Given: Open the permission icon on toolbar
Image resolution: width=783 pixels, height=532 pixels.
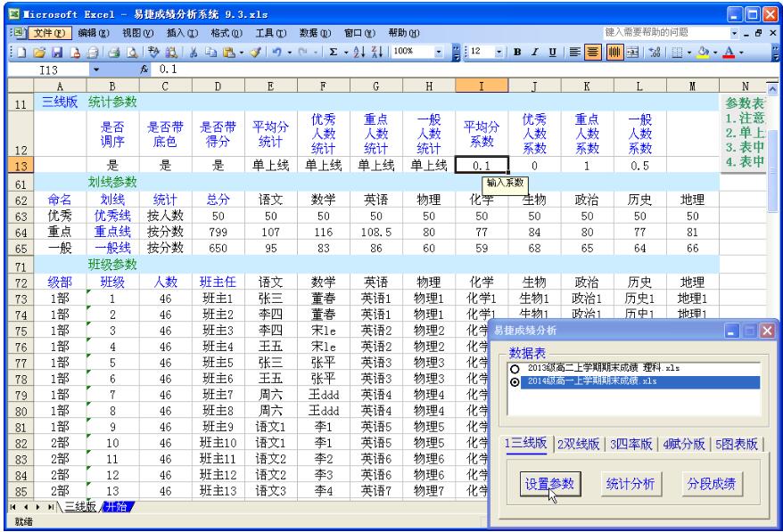Looking at the screenshot, I should pos(76,52).
